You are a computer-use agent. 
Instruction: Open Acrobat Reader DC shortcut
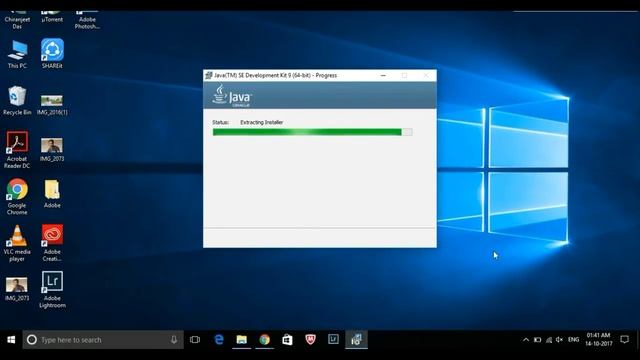pos(17,150)
